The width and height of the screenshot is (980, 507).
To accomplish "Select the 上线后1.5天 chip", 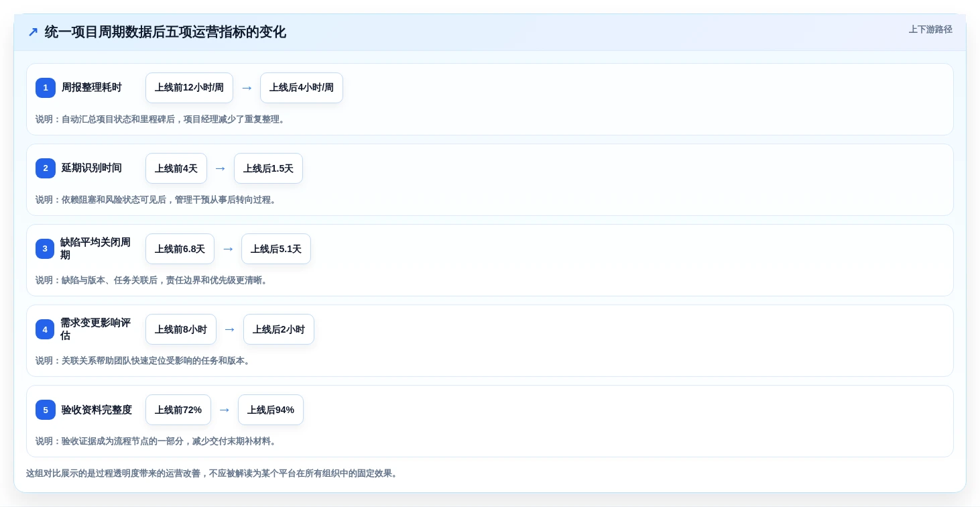I will click(268, 168).
